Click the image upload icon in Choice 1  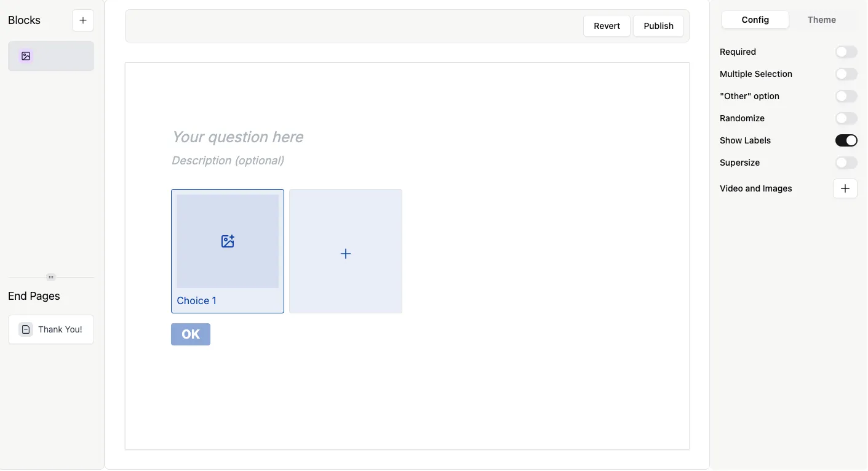pos(228,241)
